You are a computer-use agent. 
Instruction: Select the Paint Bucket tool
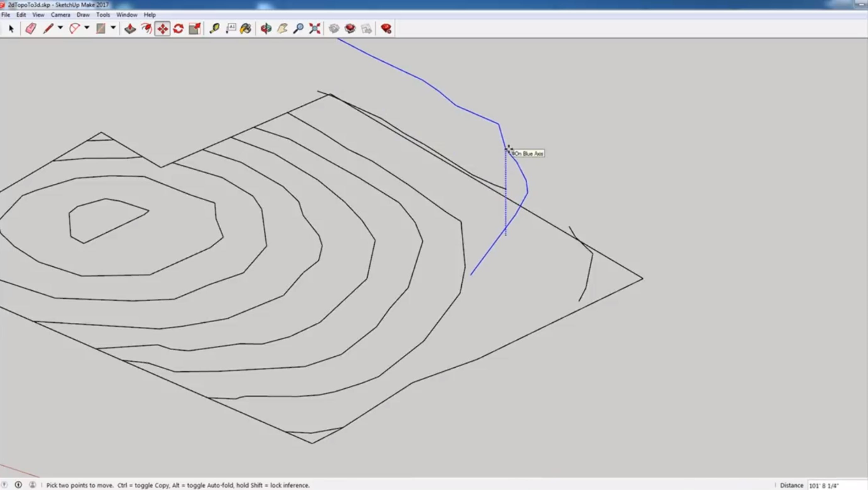click(246, 29)
